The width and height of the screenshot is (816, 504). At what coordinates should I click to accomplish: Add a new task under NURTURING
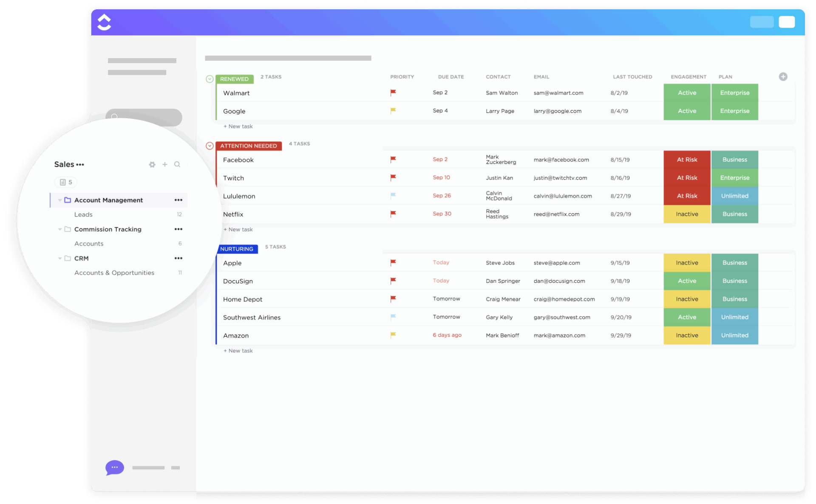238,350
